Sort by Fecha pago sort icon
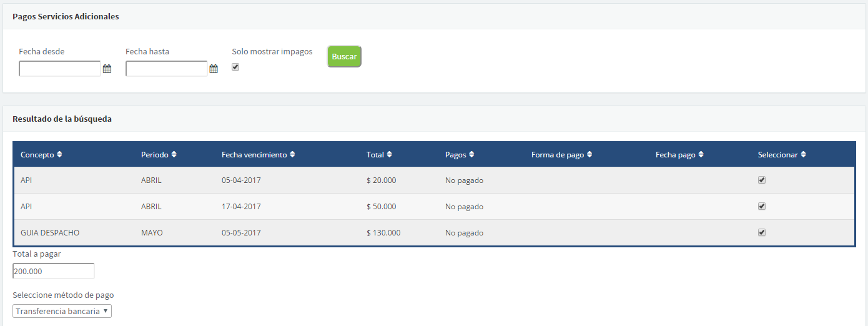The width and height of the screenshot is (868, 326). [x=701, y=155]
